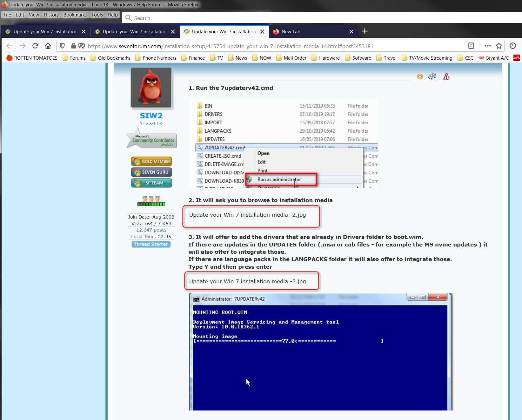Open the View menu
Viewport: 522px width, 420px height.
(34, 15)
